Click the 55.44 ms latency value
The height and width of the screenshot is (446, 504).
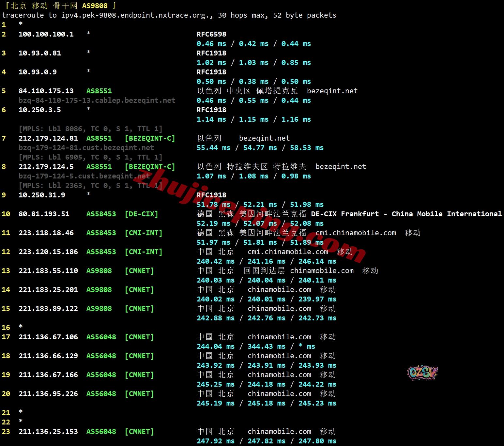[213, 148]
